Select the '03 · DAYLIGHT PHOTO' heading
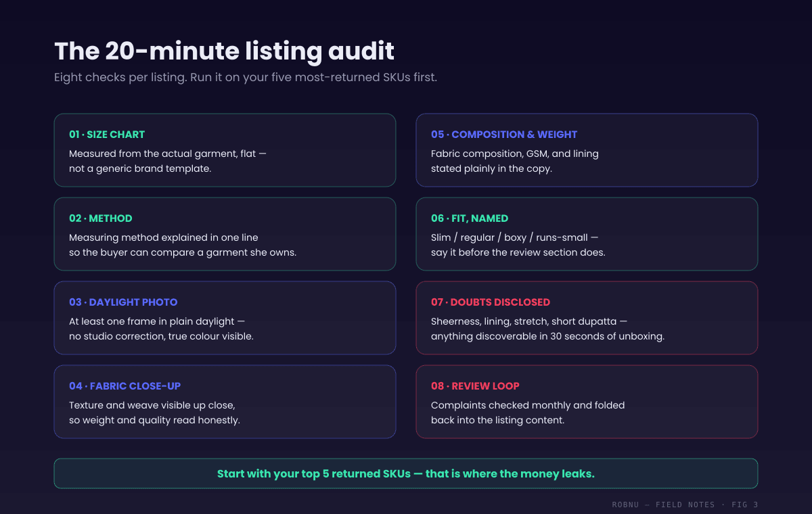The height and width of the screenshot is (514, 812). 123,302
